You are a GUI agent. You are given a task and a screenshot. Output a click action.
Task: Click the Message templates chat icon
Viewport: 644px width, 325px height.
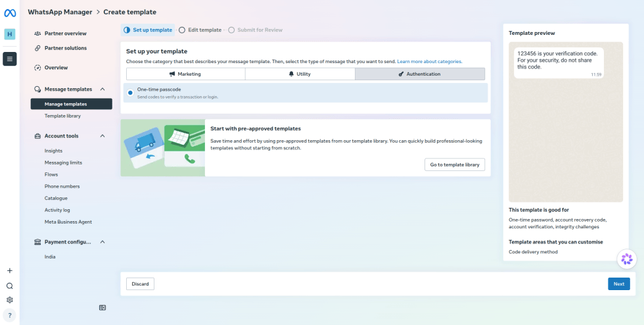(37, 89)
